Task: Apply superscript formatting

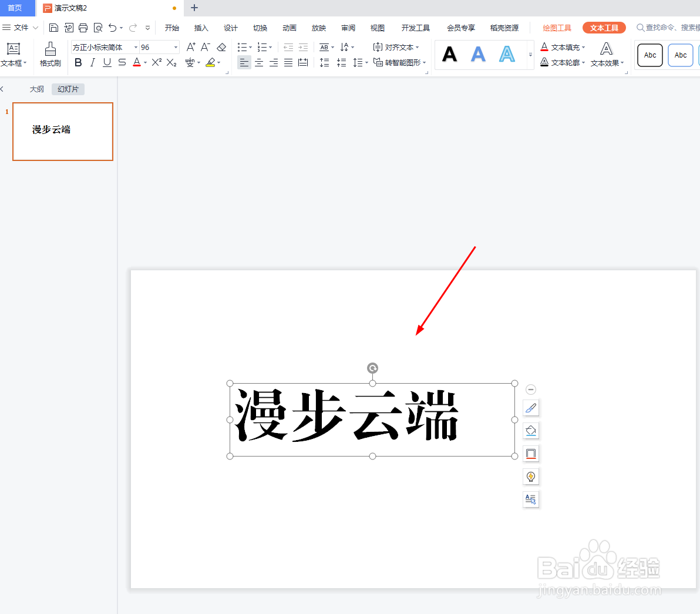Action: pyautogui.click(x=156, y=62)
